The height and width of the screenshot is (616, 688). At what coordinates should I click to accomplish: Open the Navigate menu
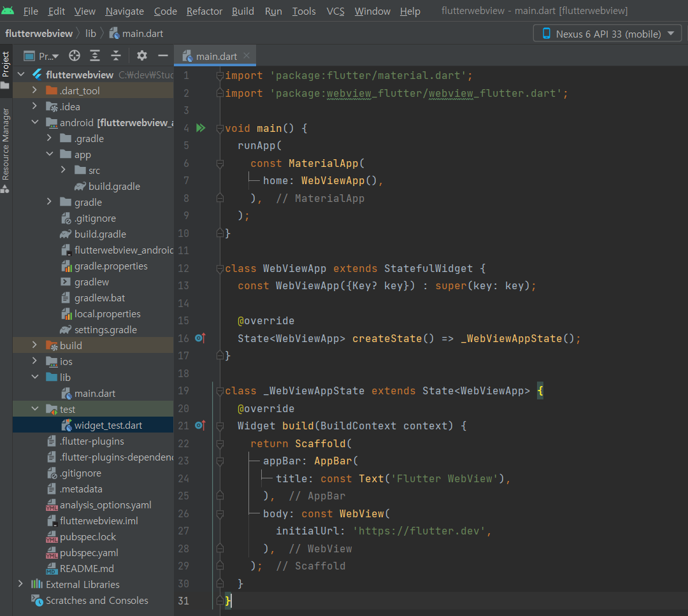coord(125,11)
